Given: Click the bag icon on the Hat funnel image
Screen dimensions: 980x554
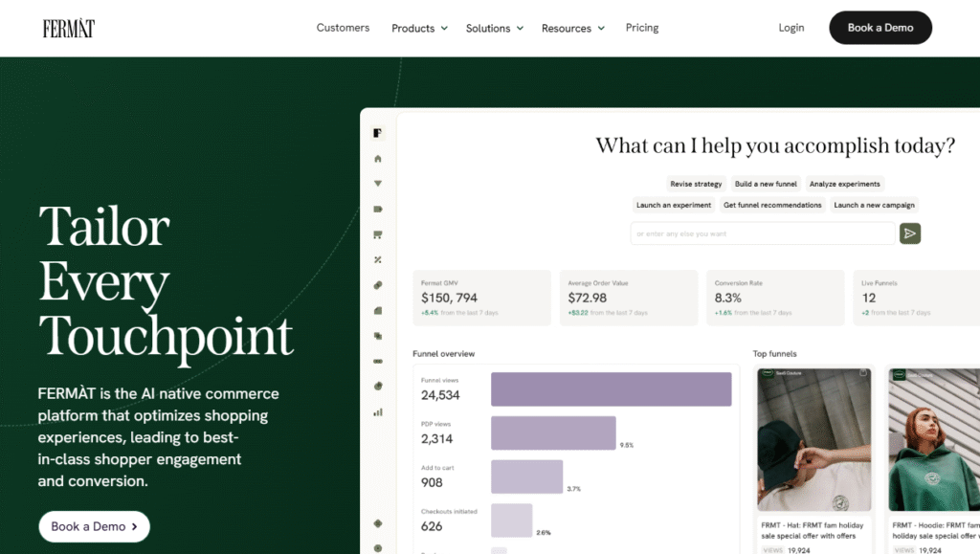Looking at the screenshot, I should coord(863,373).
